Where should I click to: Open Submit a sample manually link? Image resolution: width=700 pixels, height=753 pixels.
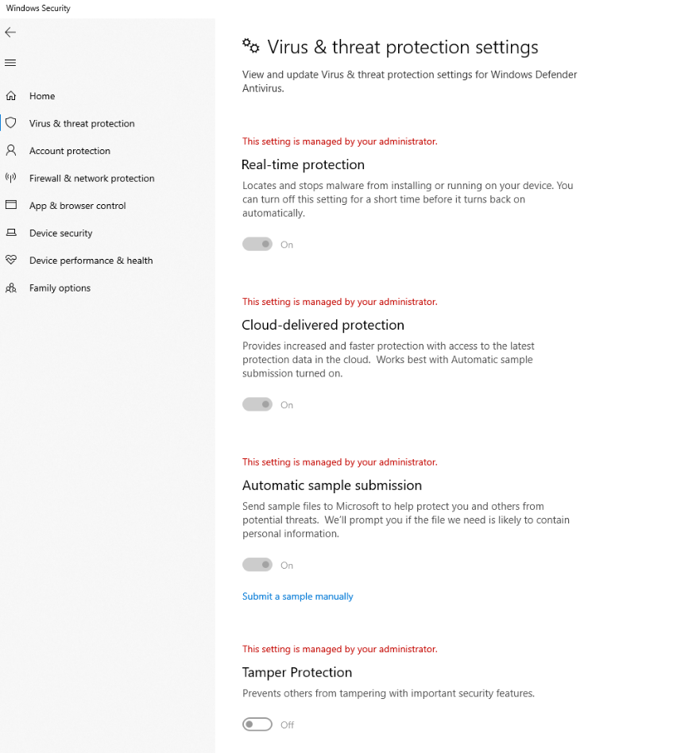[x=298, y=597]
